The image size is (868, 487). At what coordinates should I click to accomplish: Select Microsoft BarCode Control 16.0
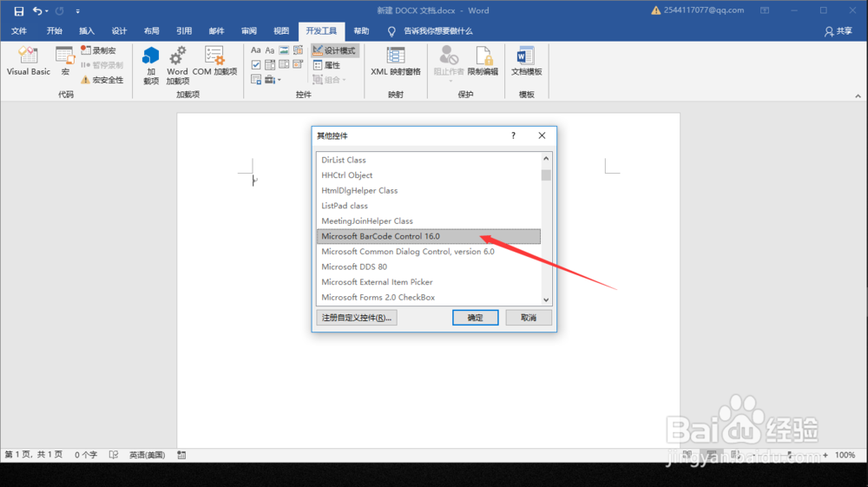[x=429, y=236]
